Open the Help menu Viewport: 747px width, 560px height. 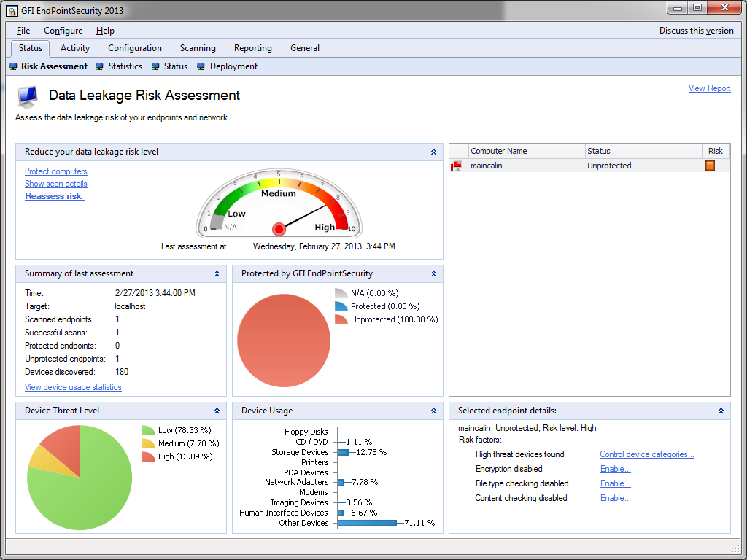[105, 31]
